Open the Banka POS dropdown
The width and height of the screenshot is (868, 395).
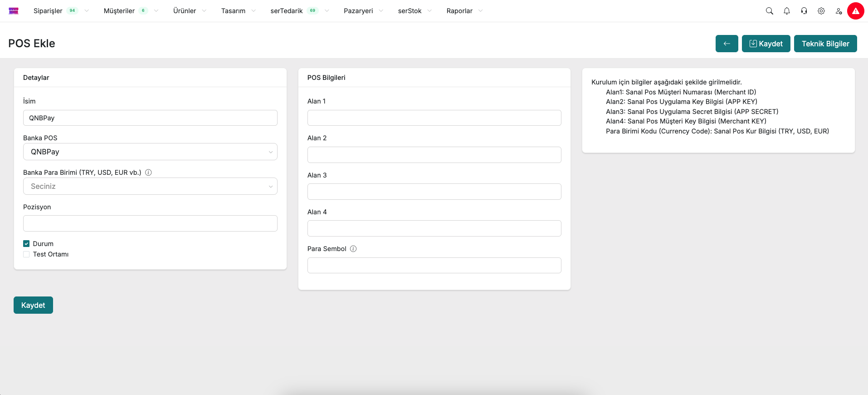pyautogui.click(x=150, y=152)
